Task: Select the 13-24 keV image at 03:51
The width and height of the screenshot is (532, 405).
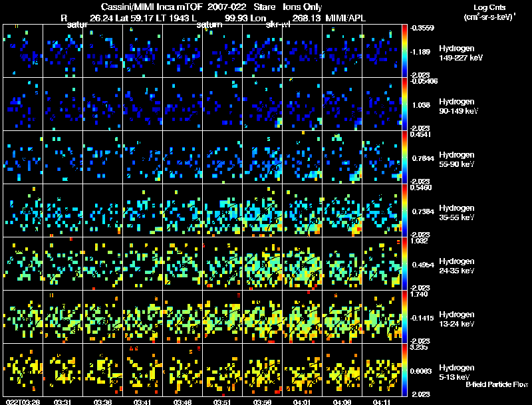Action: [x=222, y=317]
